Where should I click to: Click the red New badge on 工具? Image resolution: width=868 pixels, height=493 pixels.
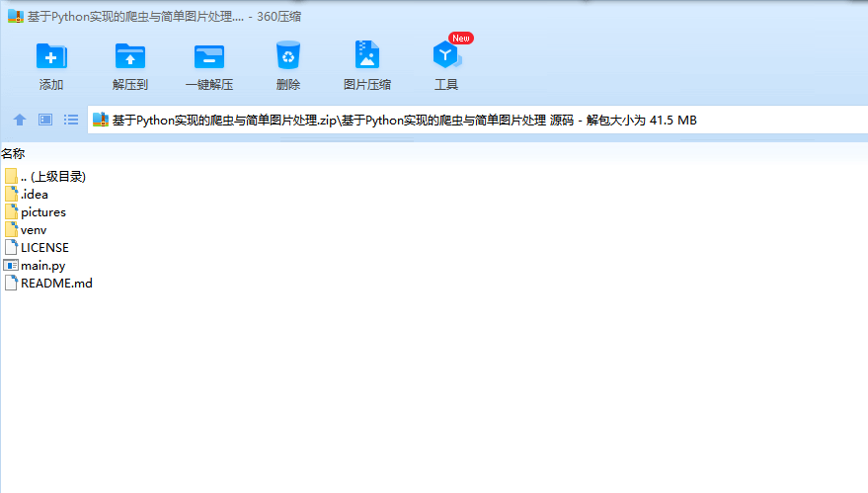pos(460,39)
